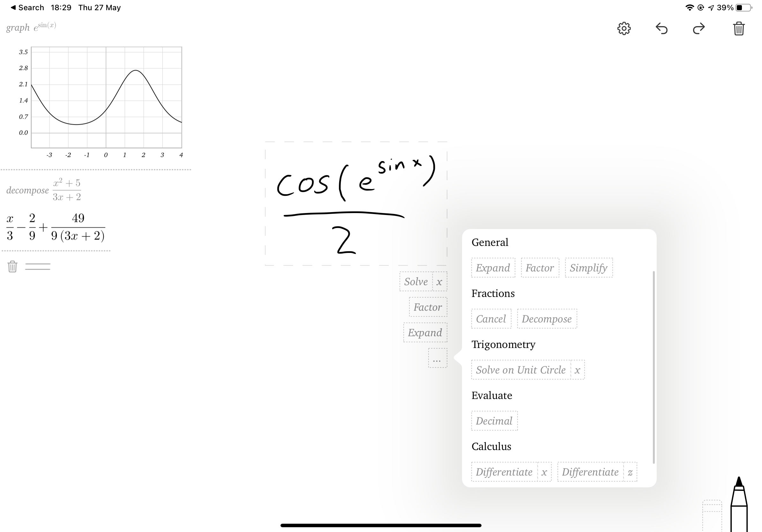
Task: Collapse the more-actions ellipsis button
Action: click(437, 358)
